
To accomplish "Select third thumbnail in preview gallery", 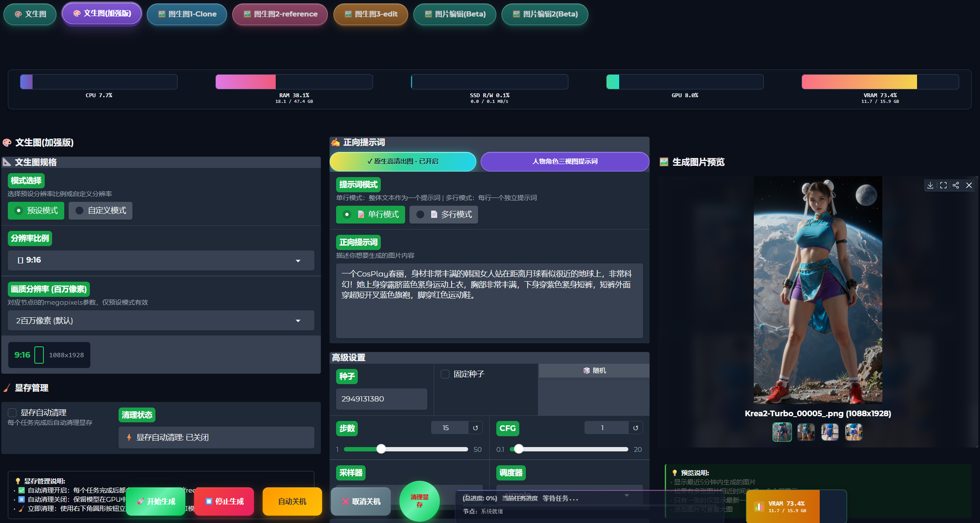I will pyautogui.click(x=830, y=432).
